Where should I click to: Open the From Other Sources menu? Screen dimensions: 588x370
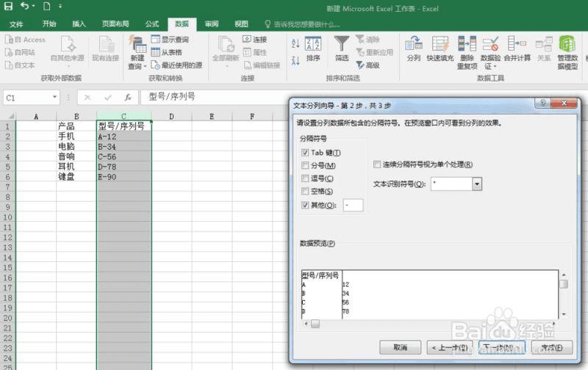[68, 51]
